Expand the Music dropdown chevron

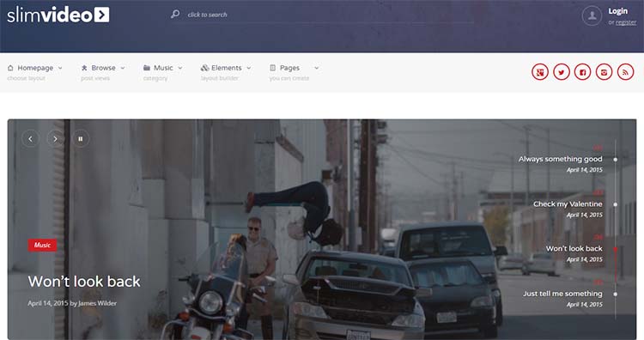[180, 68]
